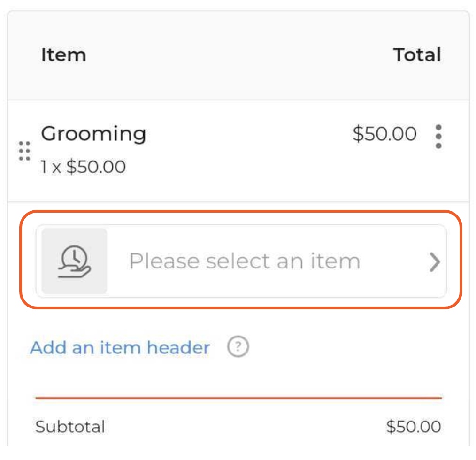Click the Grooming $50.00 total price
The width and height of the screenshot is (476, 460).
click(x=384, y=134)
